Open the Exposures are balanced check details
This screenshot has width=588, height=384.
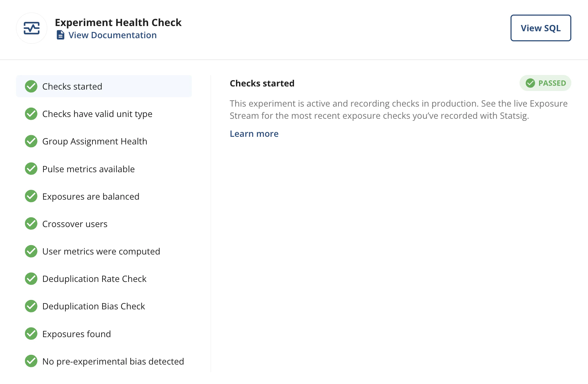(x=91, y=196)
